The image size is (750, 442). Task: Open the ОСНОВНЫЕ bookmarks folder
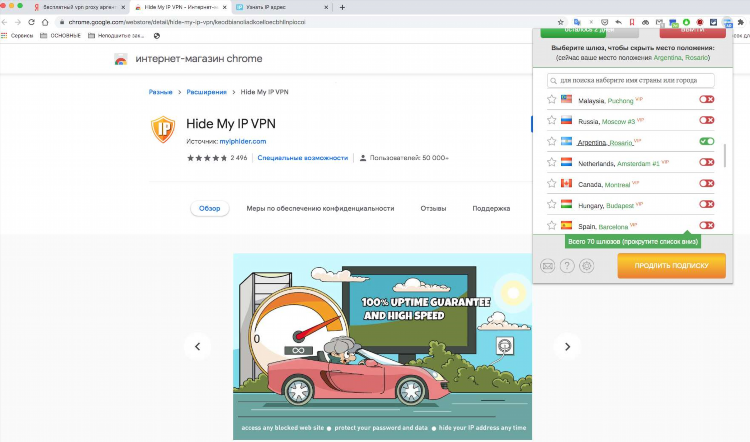click(x=61, y=35)
